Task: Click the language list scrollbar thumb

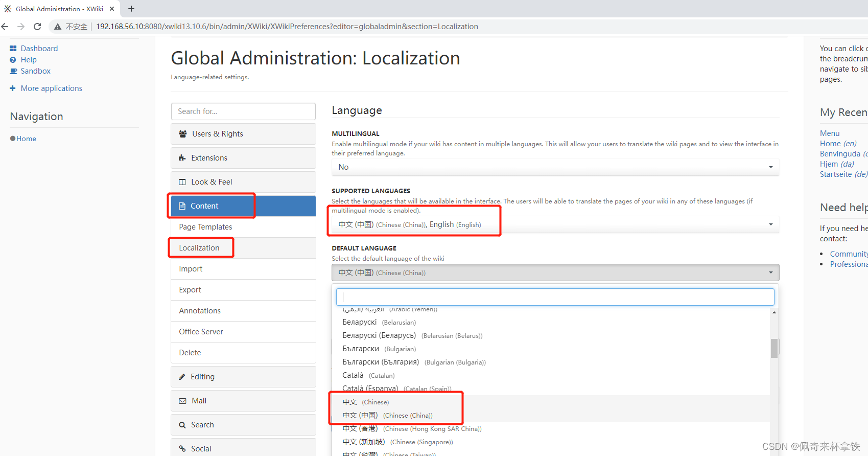Action: coord(775,348)
